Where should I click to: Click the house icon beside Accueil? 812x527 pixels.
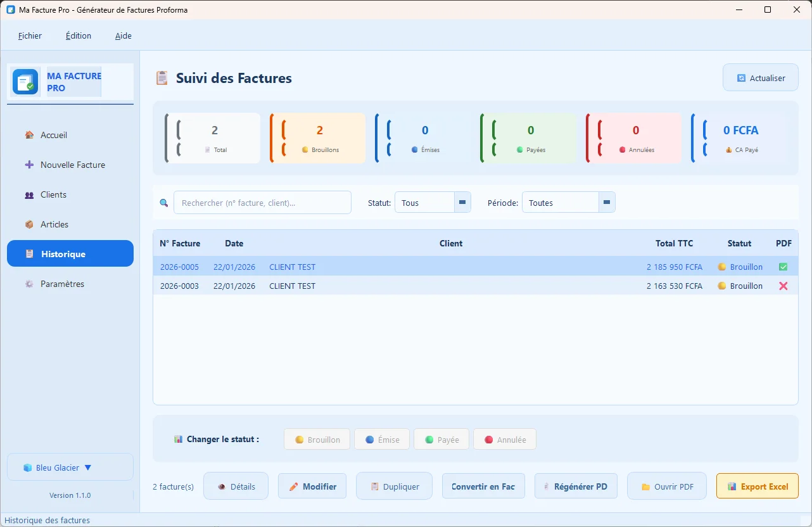29,135
